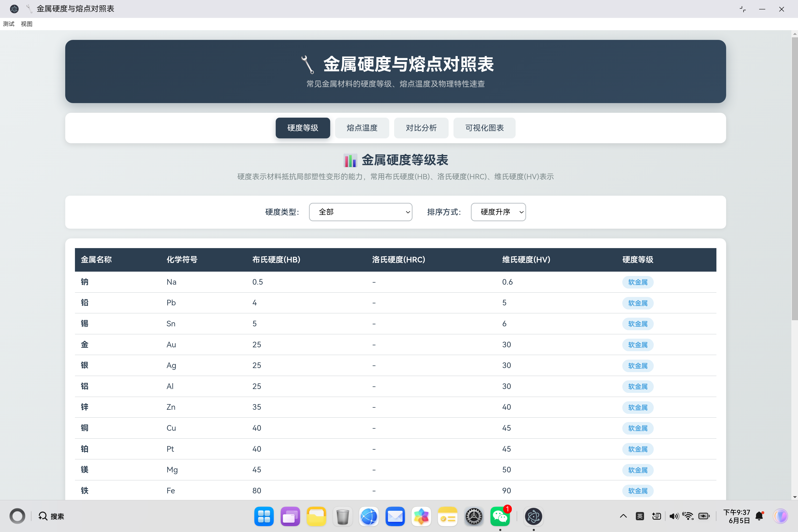
Task: Switch to the 可视化图表 tab
Action: click(x=484, y=128)
